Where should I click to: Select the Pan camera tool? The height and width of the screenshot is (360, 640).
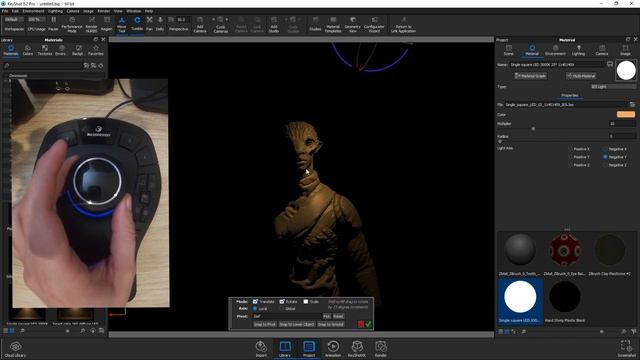[x=149, y=24]
